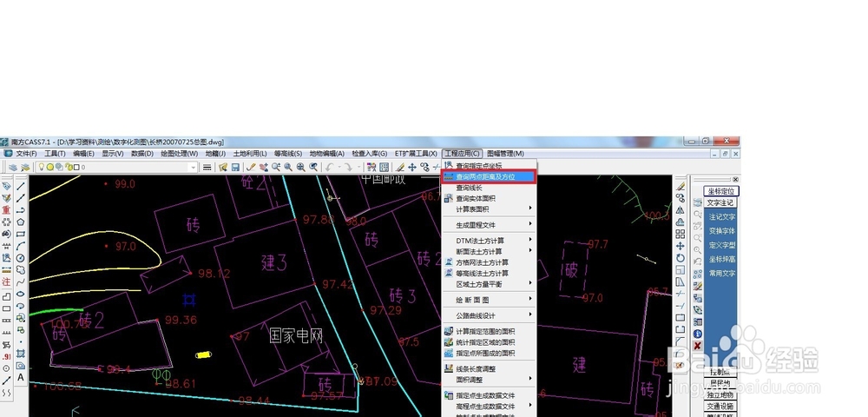Click the blue info icon in right toolbar
Screen dimensions: 868x417
pos(698,334)
